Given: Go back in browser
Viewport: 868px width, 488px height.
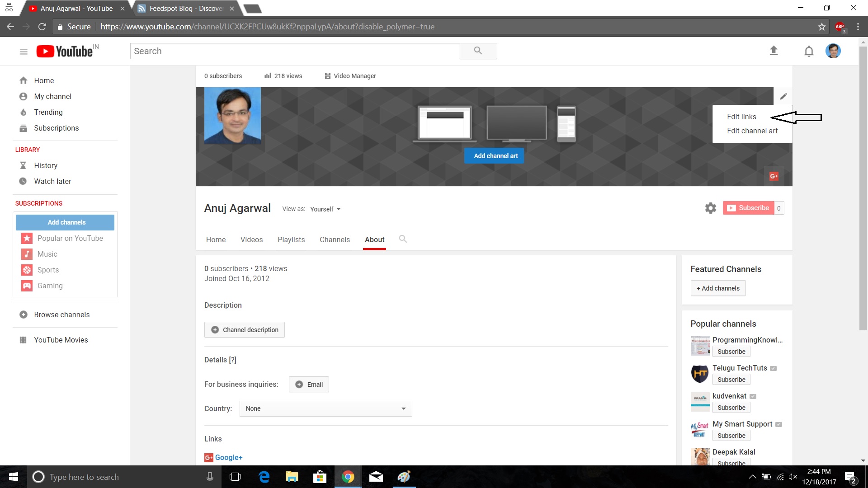Looking at the screenshot, I should (x=10, y=27).
